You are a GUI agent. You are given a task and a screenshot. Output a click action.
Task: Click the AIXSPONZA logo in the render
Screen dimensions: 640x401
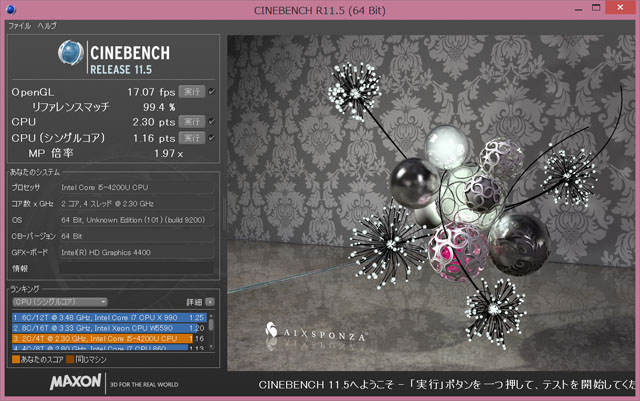pyautogui.click(x=316, y=333)
